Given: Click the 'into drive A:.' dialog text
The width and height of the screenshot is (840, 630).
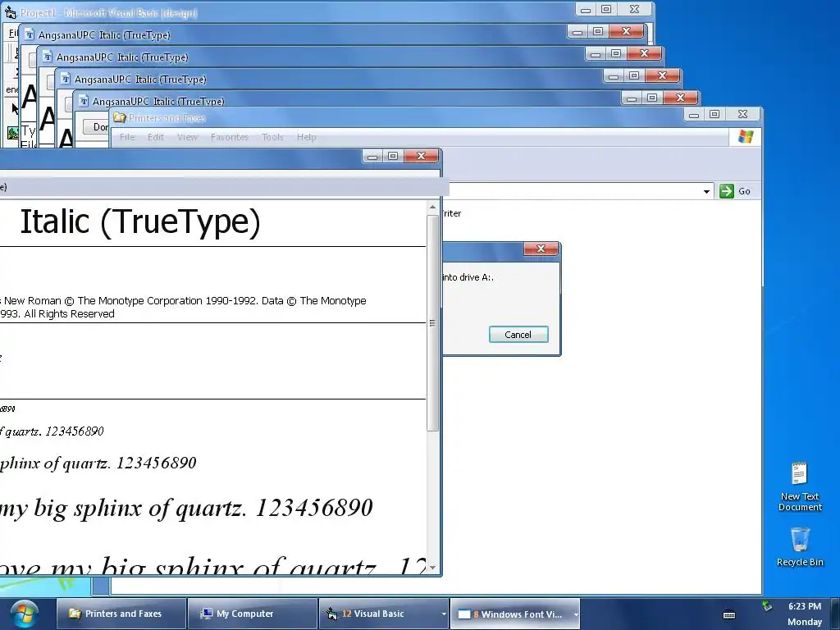Looking at the screenshot, I should click(468, 277).
